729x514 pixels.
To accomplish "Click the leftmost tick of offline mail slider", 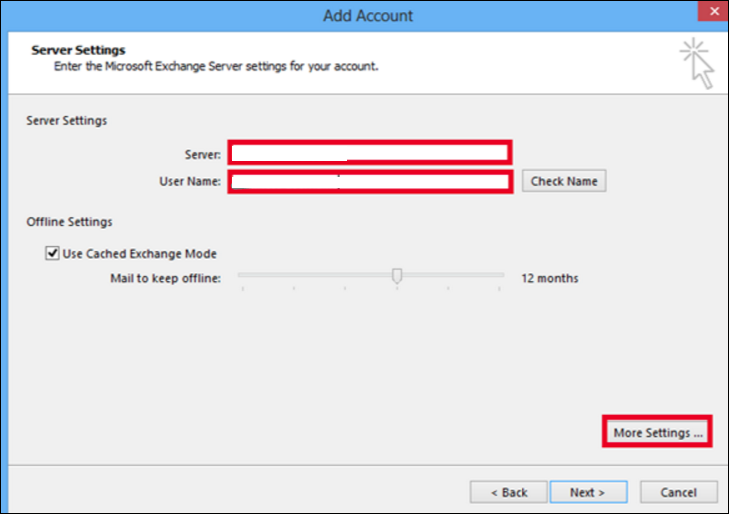I will pyautogui.click(x=243, y=289).
